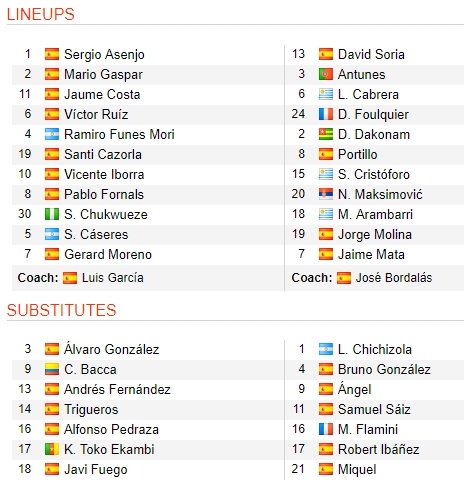Select coach Luis García name
The height and width of the screenshot is (483, 464).
pos(113,278)
